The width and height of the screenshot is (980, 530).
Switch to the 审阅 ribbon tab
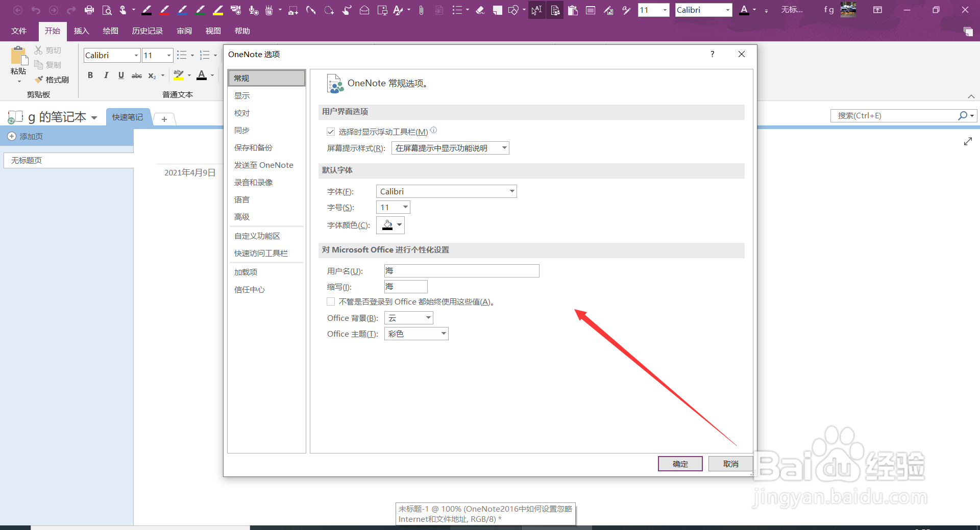pos(184,31)
